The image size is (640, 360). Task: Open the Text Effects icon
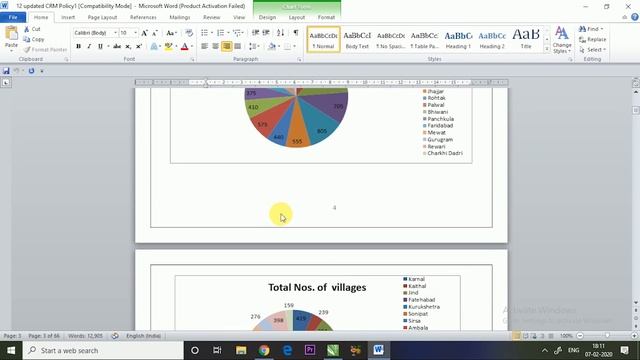pos(154,46)
